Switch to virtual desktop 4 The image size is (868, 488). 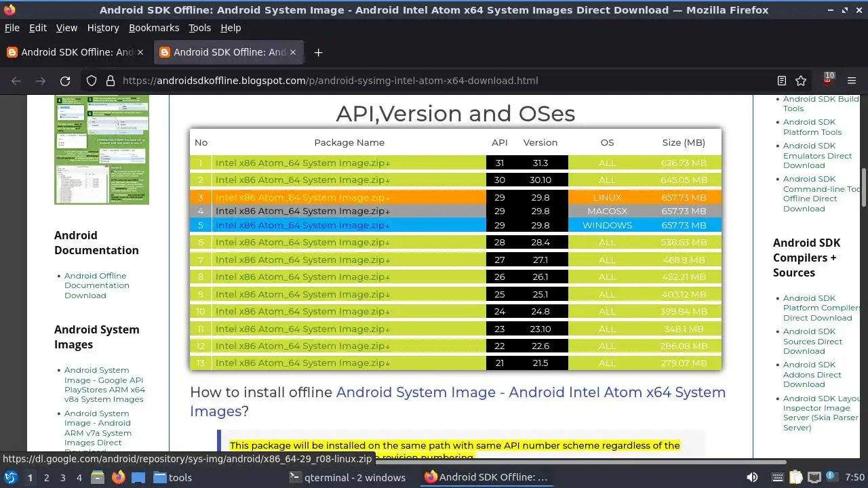point(79,477)
